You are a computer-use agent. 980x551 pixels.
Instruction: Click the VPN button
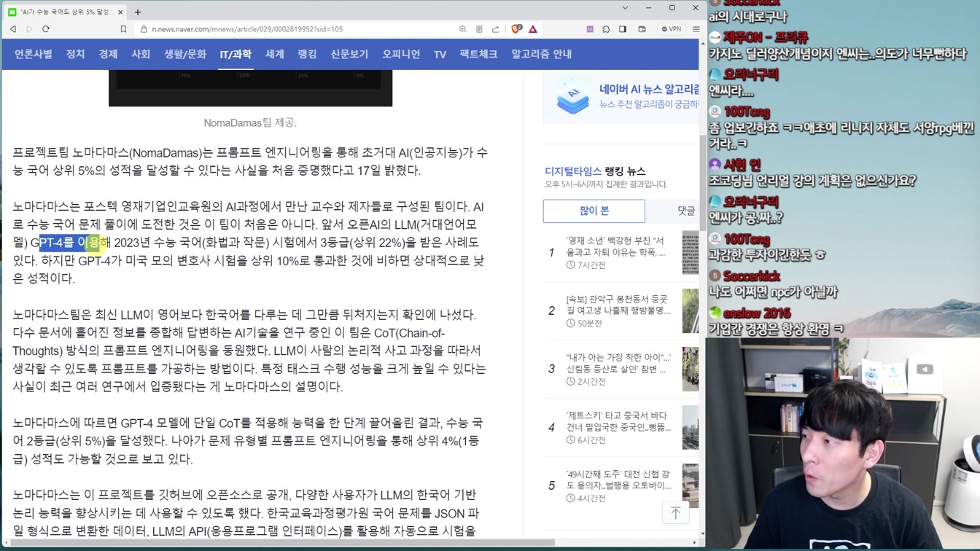pos(671,29)
